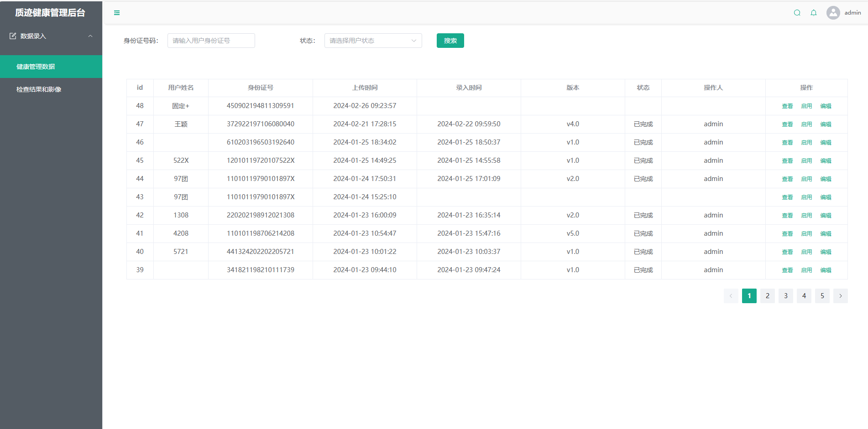Image resolution: width=868 pixels, height=429 pixels.
Task: Click the admin user avatar icon
Action: click(833, 13)
